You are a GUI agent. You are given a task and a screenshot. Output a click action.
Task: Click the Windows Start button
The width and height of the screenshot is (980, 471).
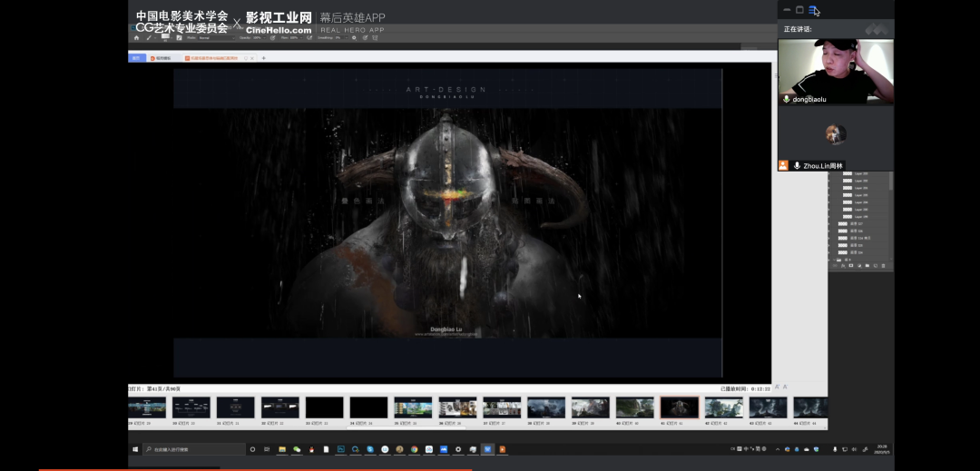pos(136,449)
